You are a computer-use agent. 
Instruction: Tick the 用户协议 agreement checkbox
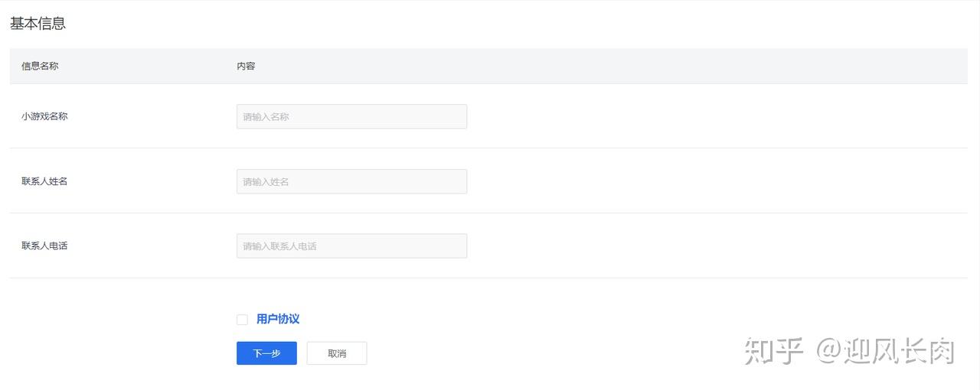pos(242,320)
